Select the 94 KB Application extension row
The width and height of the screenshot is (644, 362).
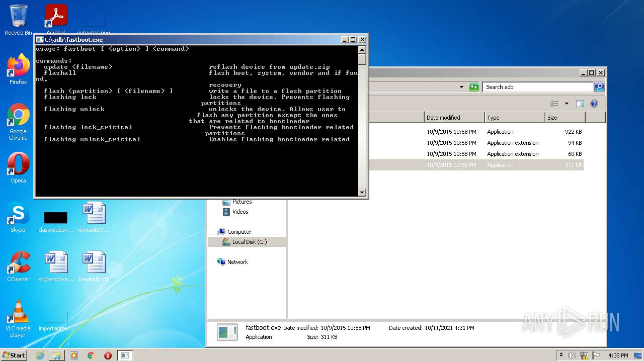pyautogui.click(x=476, y=143)
